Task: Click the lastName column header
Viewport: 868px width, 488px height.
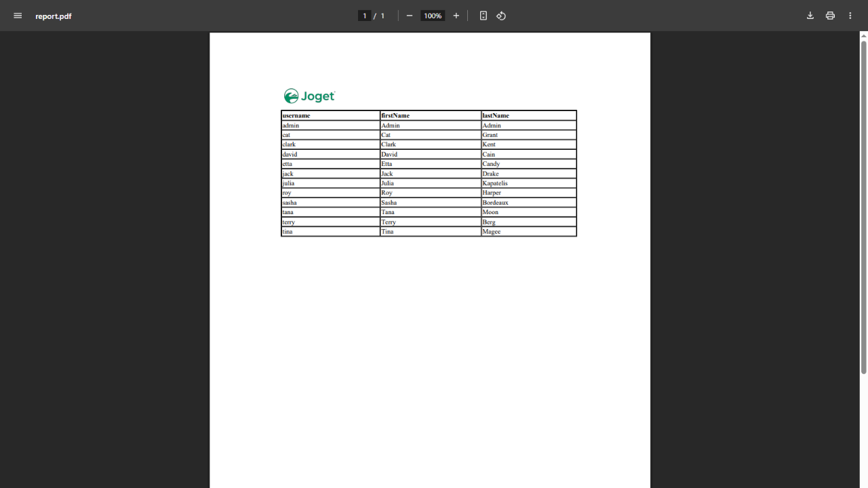Action: 496,116
